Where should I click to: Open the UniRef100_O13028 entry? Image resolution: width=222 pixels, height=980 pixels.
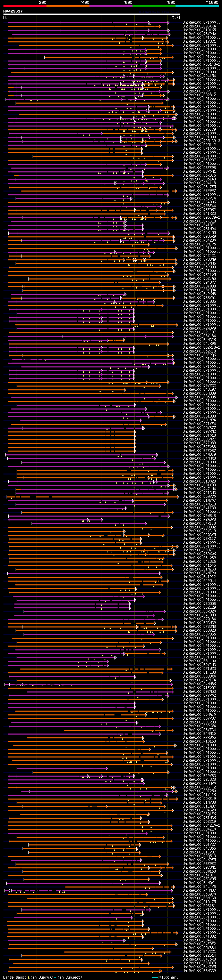tap(199, 481)
